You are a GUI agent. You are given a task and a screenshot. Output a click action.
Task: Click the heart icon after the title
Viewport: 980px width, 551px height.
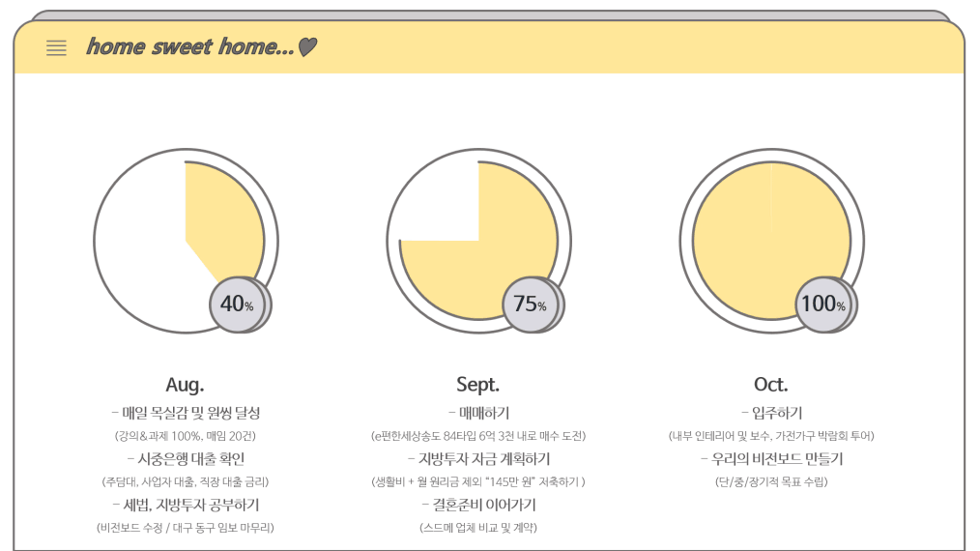click(x=307, y=47)
